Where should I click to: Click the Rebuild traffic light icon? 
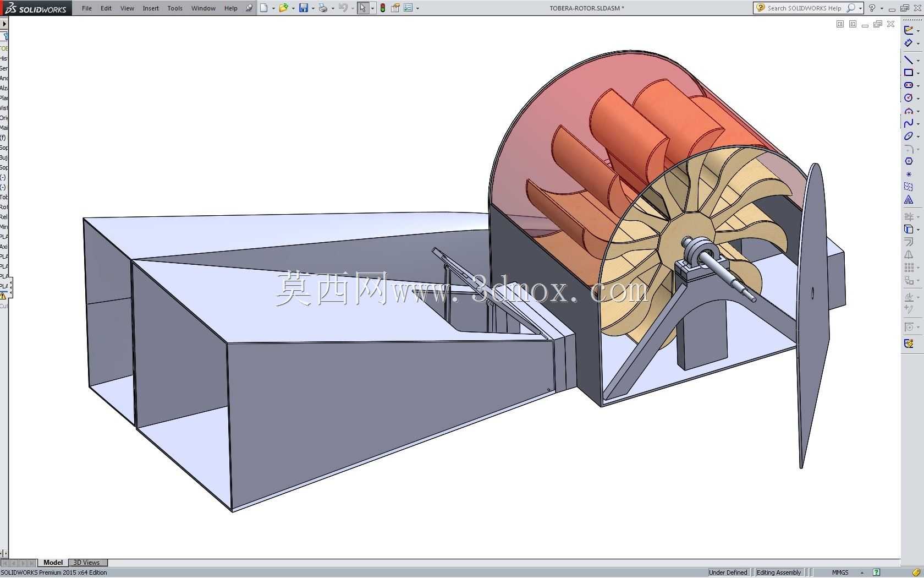click(383, 8)
